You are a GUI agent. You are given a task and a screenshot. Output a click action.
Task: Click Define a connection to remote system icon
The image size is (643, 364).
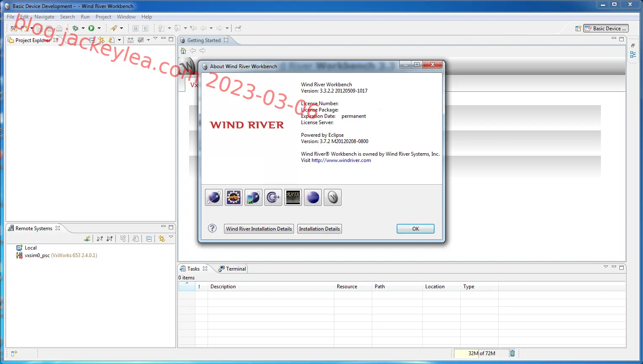coord(87,239)
